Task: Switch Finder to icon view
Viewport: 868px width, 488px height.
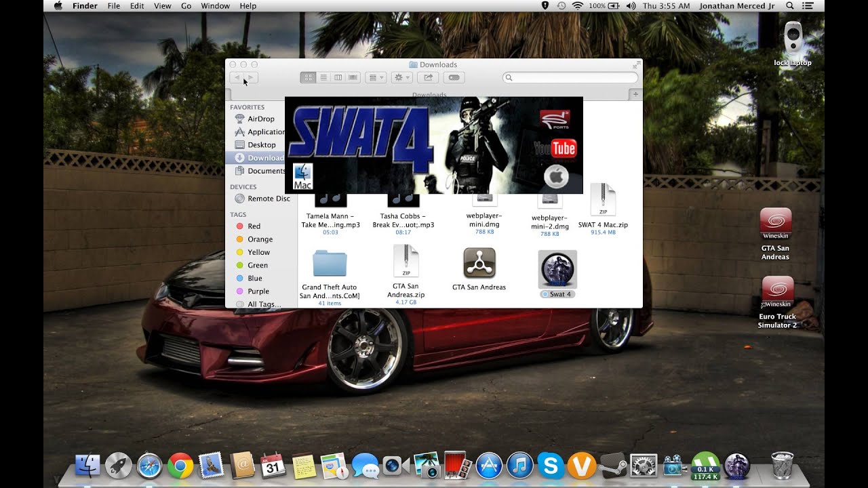Action: click(308, 78)
